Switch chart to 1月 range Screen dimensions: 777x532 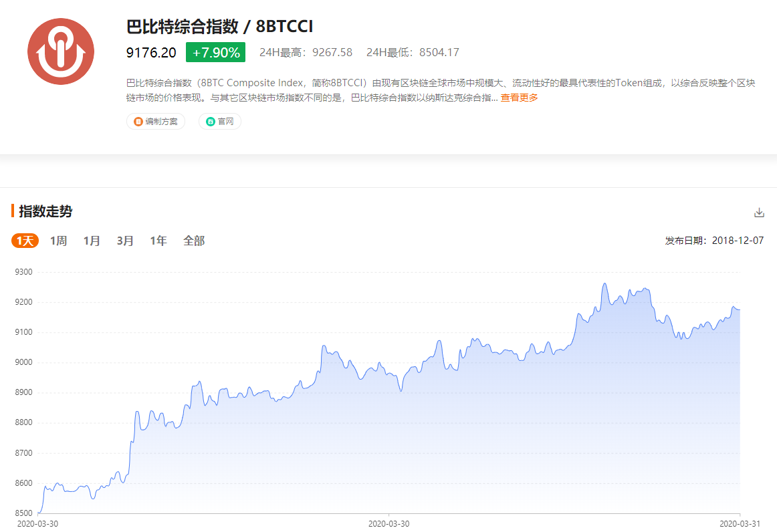tap(92, 241)
